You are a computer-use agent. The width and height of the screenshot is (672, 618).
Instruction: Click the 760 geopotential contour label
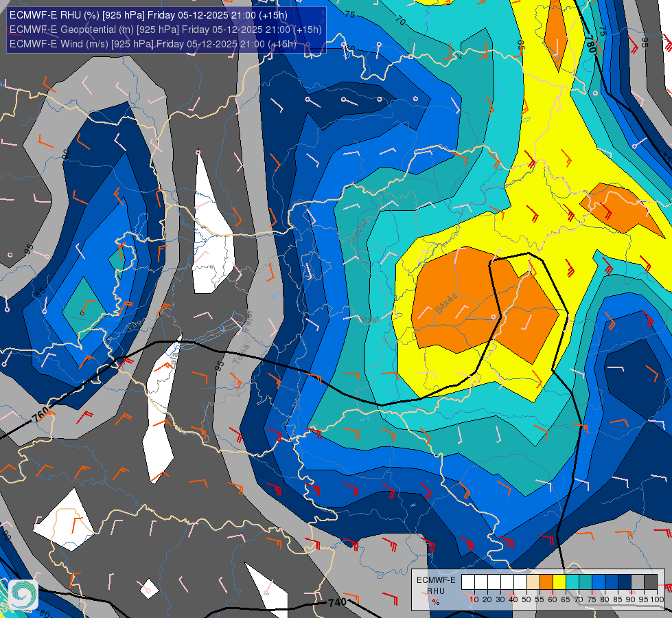click(40, 415)
